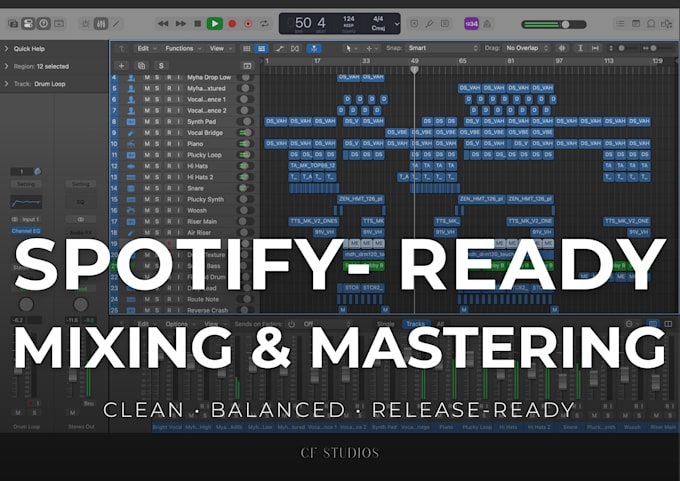Screen dimensions: 680x481
Task: Click the green Play button
Action: (x=214, y=23)
